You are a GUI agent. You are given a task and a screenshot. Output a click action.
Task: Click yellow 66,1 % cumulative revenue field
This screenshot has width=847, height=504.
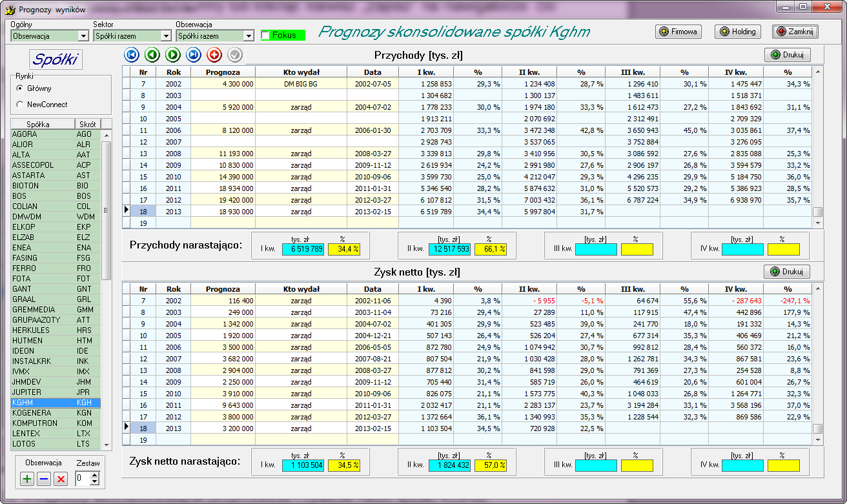491,248
